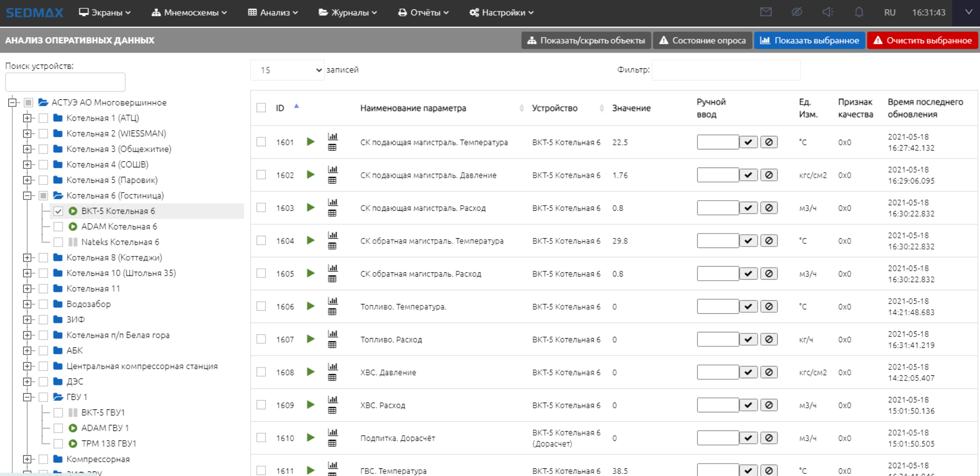Open the Мнемосхемы menu
Viewport: 980px width, 476px height.
[x=189, y=12]
